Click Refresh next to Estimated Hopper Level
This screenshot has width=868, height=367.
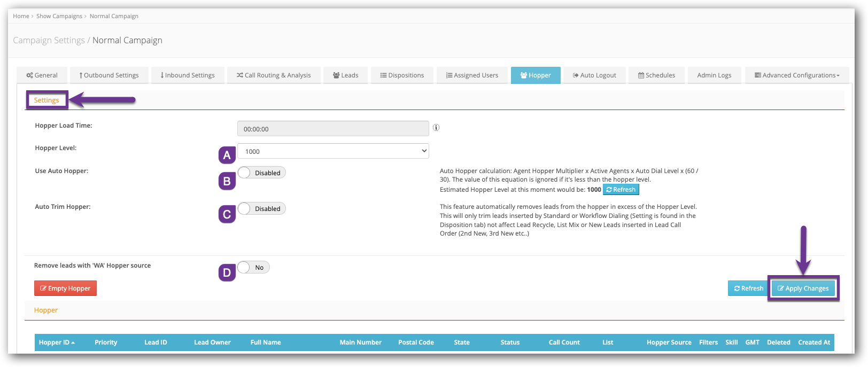point(621,190)
